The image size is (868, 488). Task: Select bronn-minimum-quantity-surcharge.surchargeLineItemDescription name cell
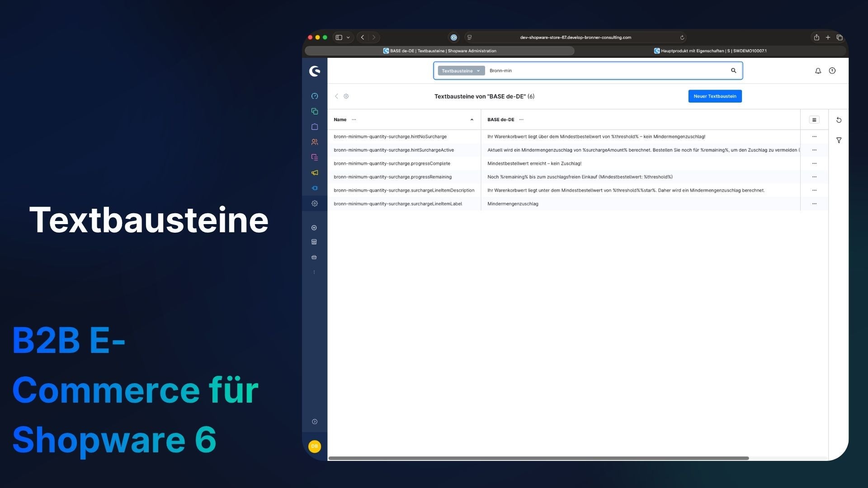[404, 190]
